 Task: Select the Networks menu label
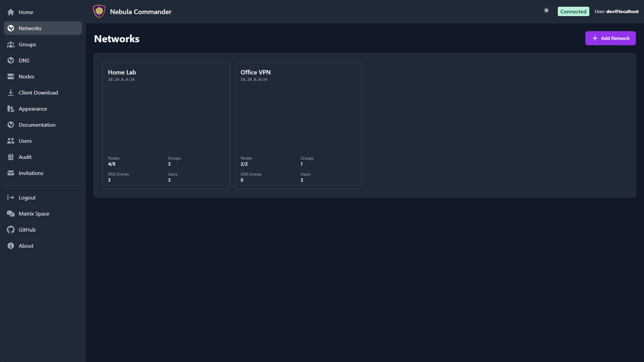pyautogui.click(x=30, y=28)
